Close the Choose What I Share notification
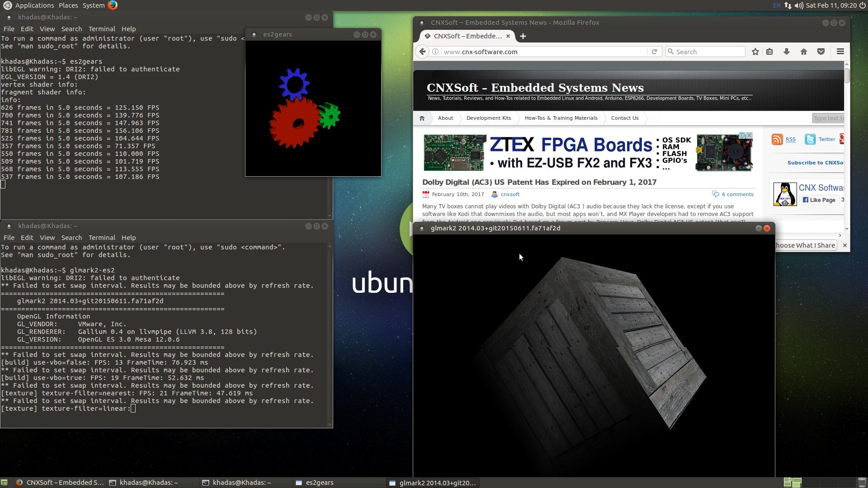Screen dimensions: 868x488 [845, 245]
